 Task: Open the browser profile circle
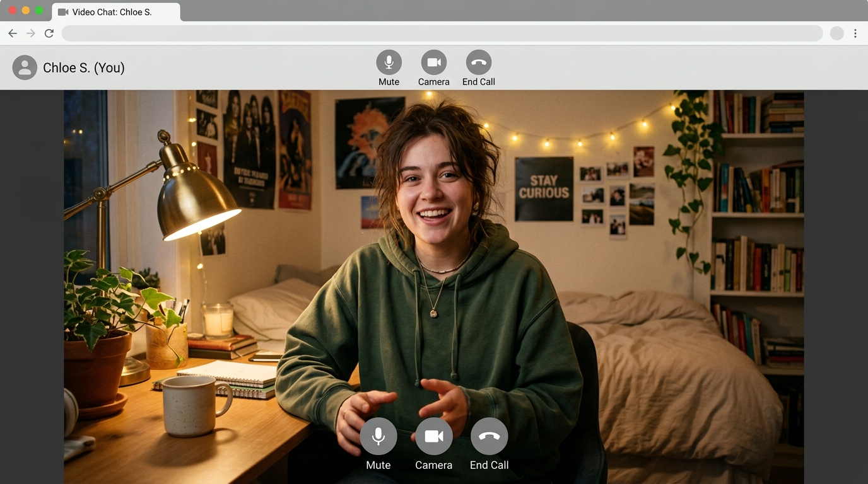click(x=837, y=33)
